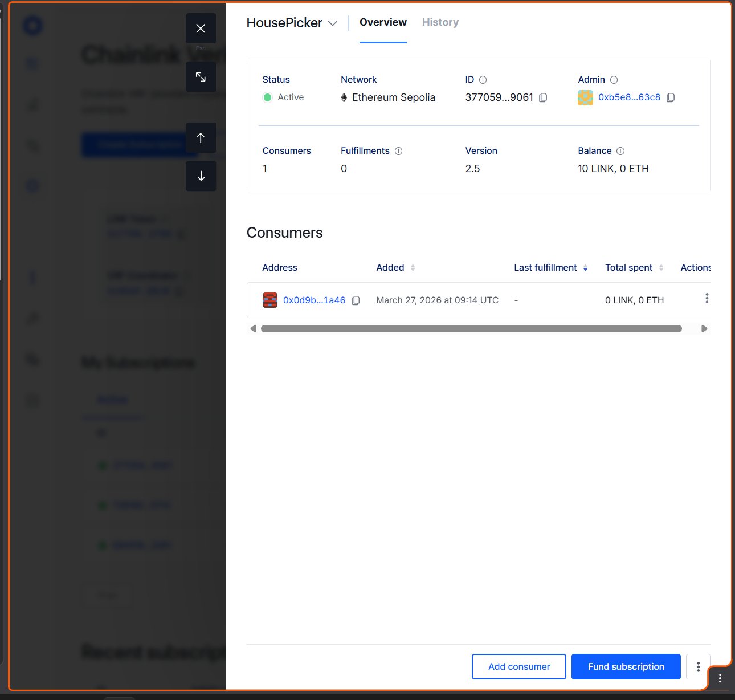
Task: Open actions menu for consumer 0x0d9b...1a46
Action: (x=707, y=299)
